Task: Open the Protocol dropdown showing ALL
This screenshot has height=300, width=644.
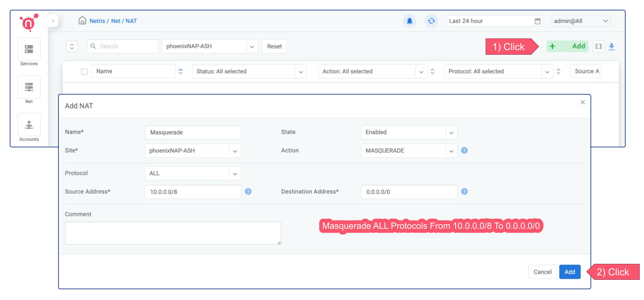Action: pyautogui.click(x=193, y=173)
